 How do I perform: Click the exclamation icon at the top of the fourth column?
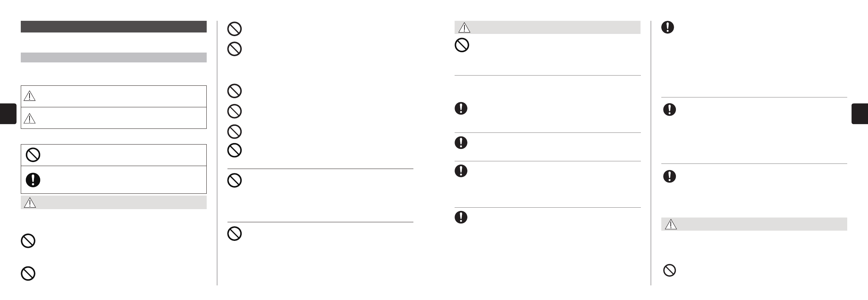(x=667, y=27)
